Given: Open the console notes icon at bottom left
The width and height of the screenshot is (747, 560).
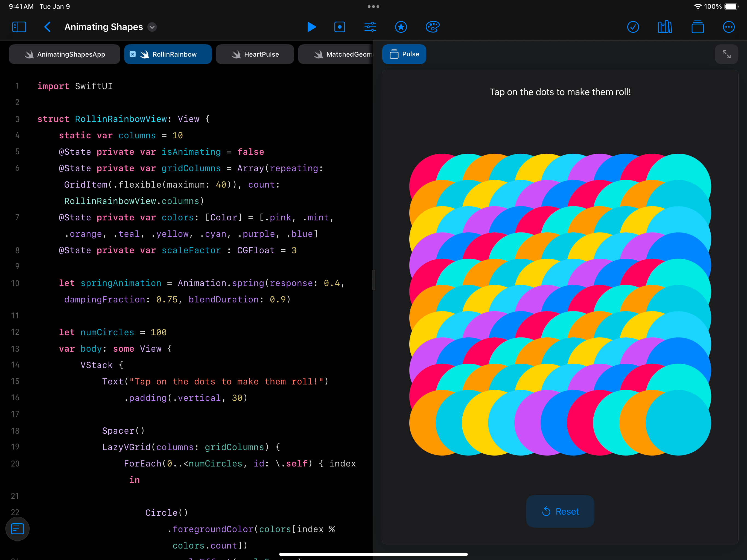Looking at the screenshot, I should click(x=17, y=529).
